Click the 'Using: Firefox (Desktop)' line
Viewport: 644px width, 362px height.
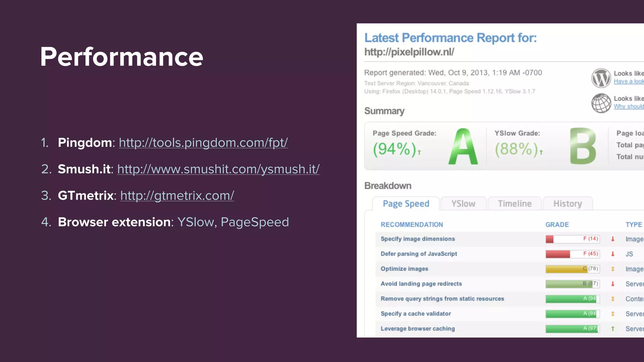[x=449, y=91]
